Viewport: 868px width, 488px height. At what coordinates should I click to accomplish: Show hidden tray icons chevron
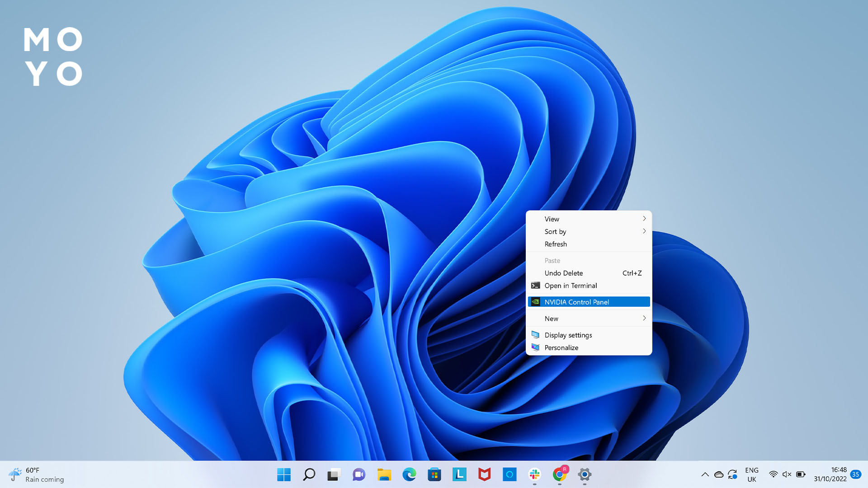[x=705, y=474]
